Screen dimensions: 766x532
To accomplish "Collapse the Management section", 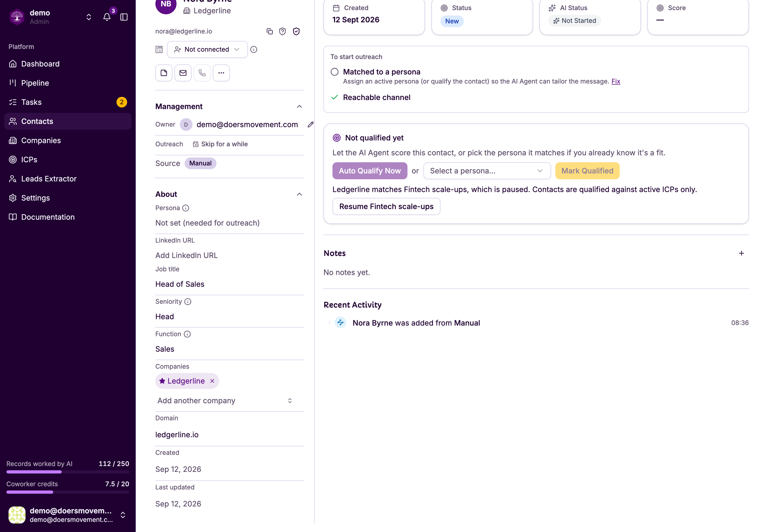I will [x=299, y=107].
